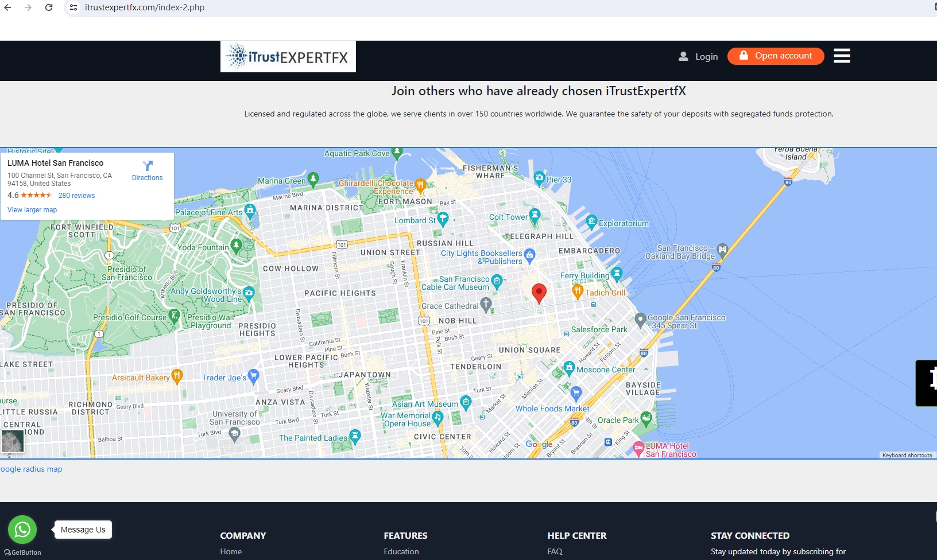The width and height of the screenshot is (937, 560).
Task: Click the Ghirardelli Chocolate Experience marker
Action: 420,185
